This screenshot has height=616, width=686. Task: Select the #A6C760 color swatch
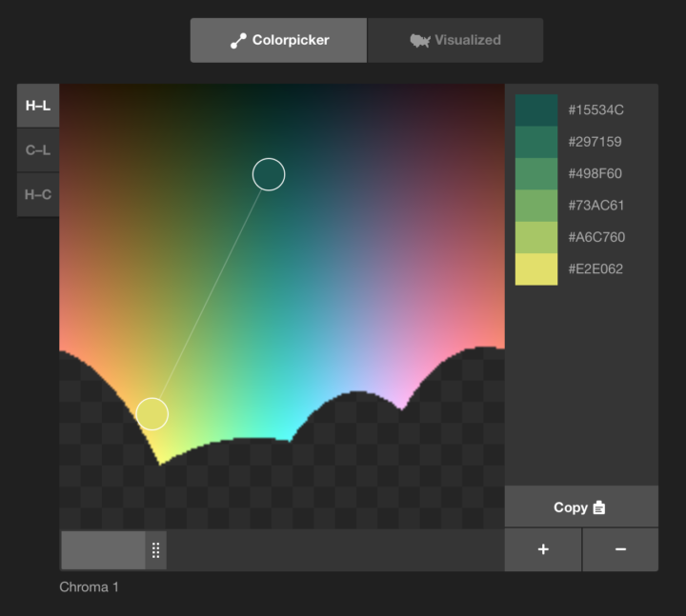tap(536, 237)
